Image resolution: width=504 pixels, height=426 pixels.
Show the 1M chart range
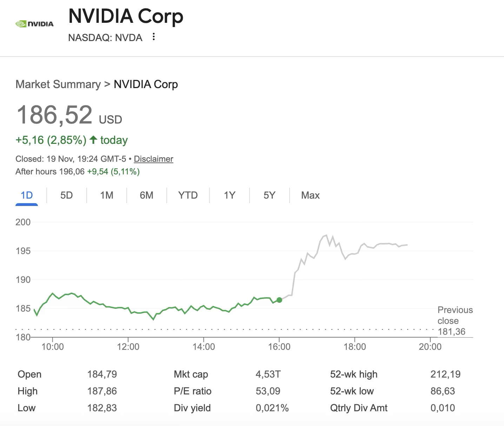pos(107,195)
